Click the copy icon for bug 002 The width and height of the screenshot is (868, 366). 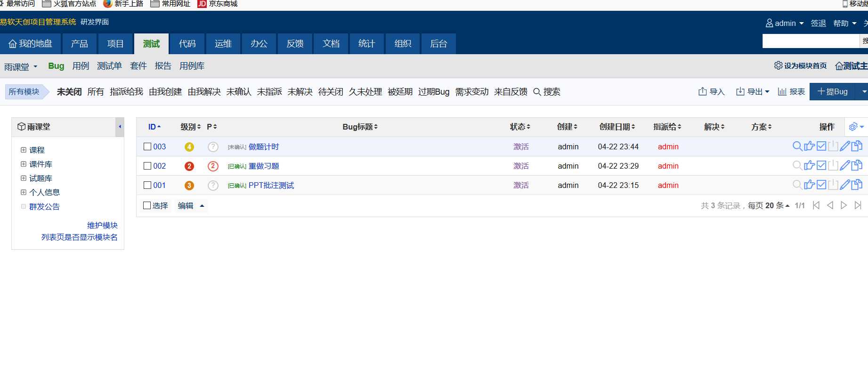(857, 165)
